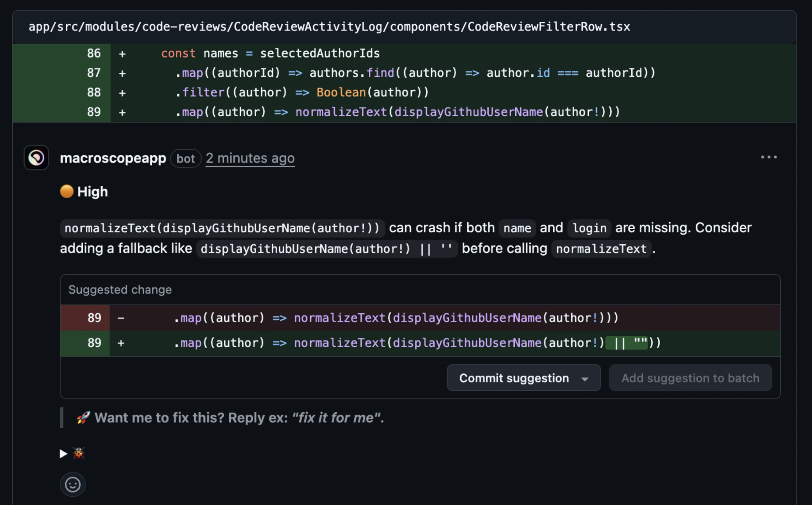Expand the collapsed details disclosure triangle

[63, 453]
